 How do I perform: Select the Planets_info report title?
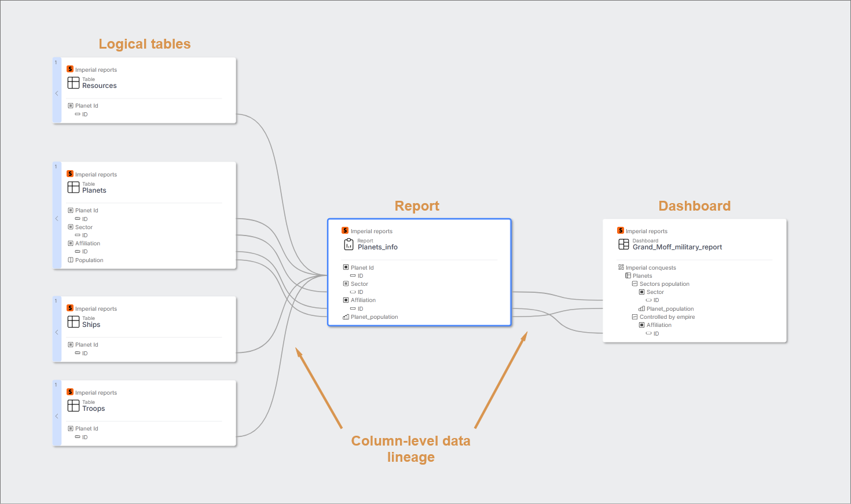point(377,247)
